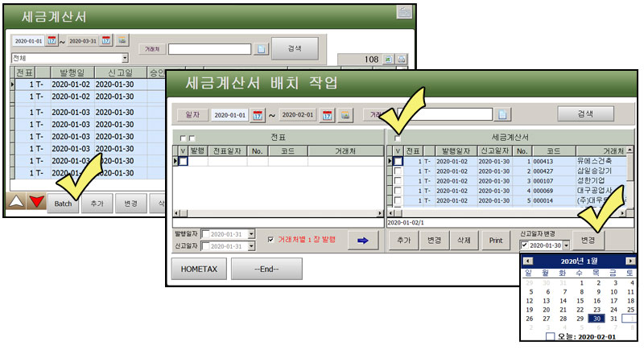Open calendar for 2020-02-01 in batch window
Image resolution: width=644 pixels, height=350 pixels.
(x=328, y=115)
